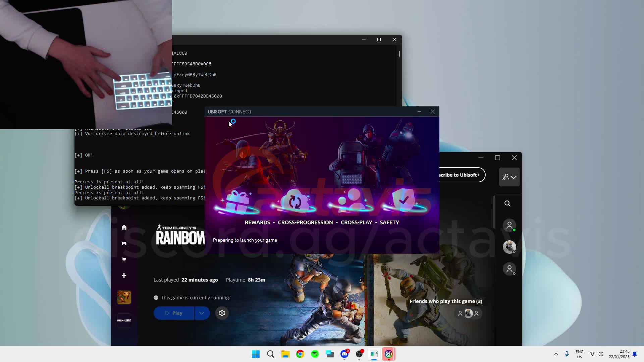The width and height of the screenshot is (644, 362).
Task: Open Spotify from the taskbar
Action: coord(315,354)
